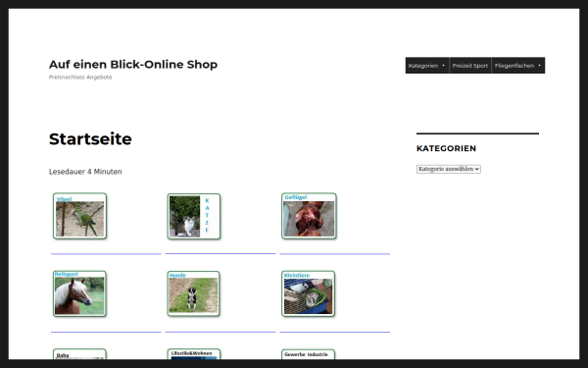The image size is (588, 368).
Task: Click the Startseite page heading
Action: (90, 139)
